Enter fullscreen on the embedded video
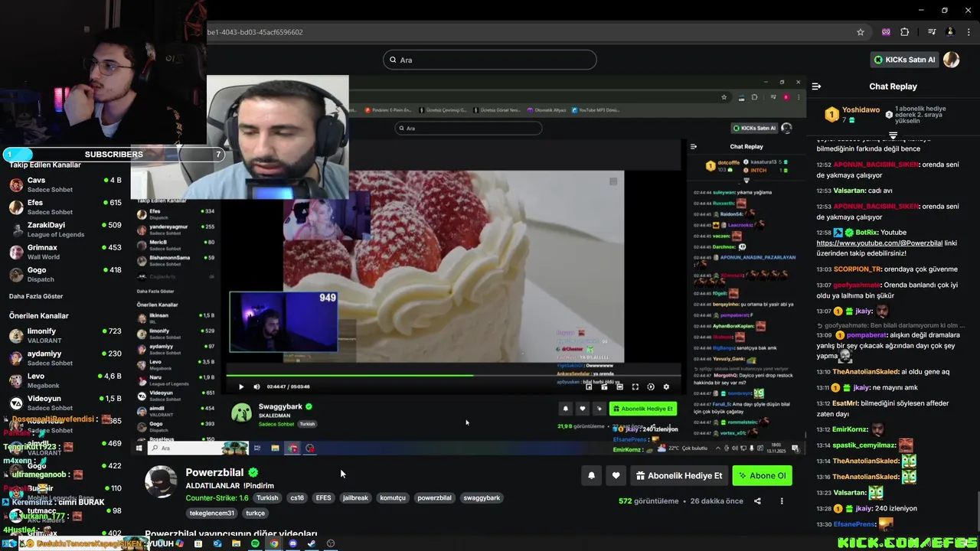Image resolution: width=980 pixels, height=551 pixels. click(x=635, y=386)
